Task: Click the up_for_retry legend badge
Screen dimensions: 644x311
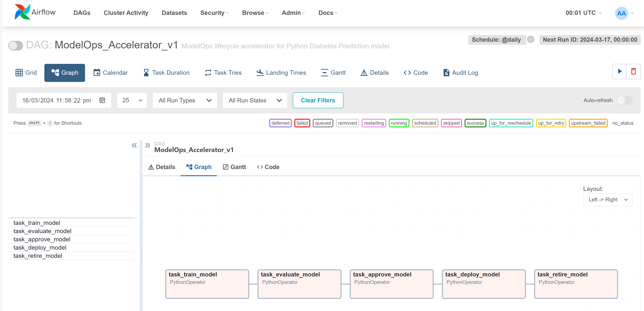Action: (x=551, y=123)
